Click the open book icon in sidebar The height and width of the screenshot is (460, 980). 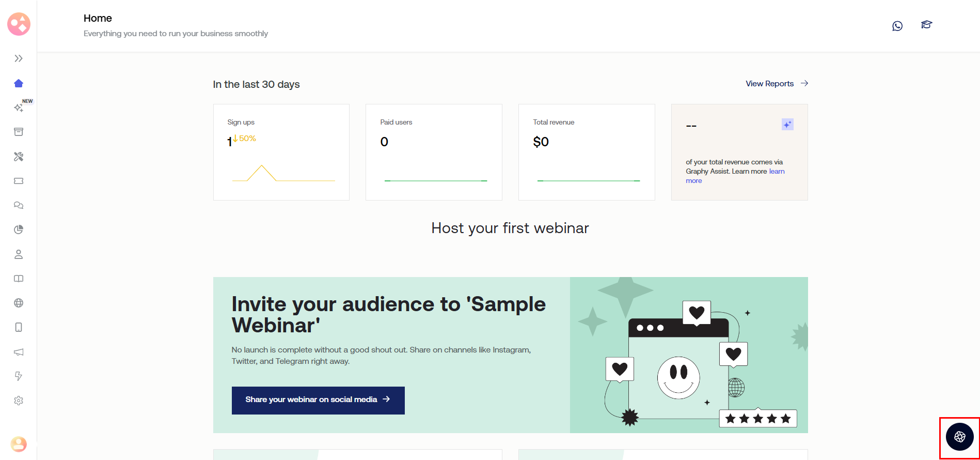tap(19, 279)
